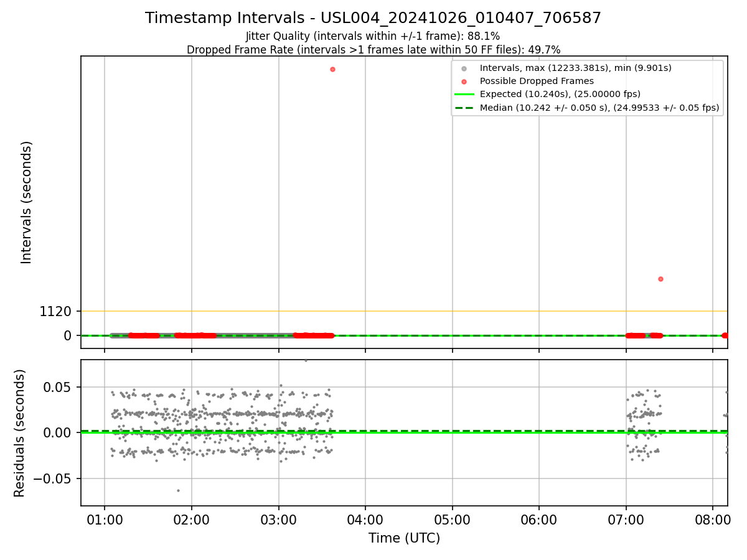Image resolution: width=747 pixels, height=560 pixels.
Task: Click legend entry 'Intervals, max (12233.381s)'
Action: click(575, 68)
